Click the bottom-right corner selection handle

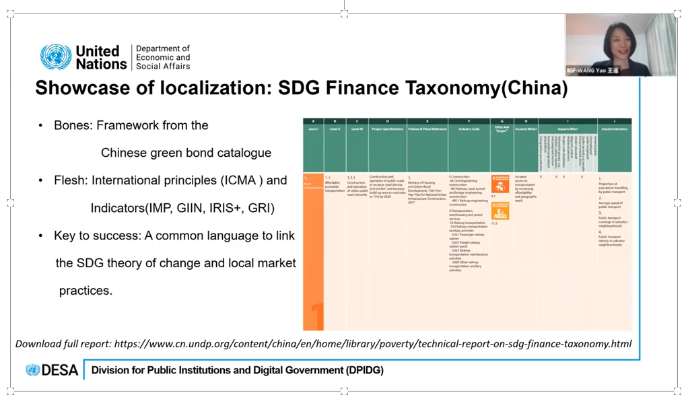[677, 391]
